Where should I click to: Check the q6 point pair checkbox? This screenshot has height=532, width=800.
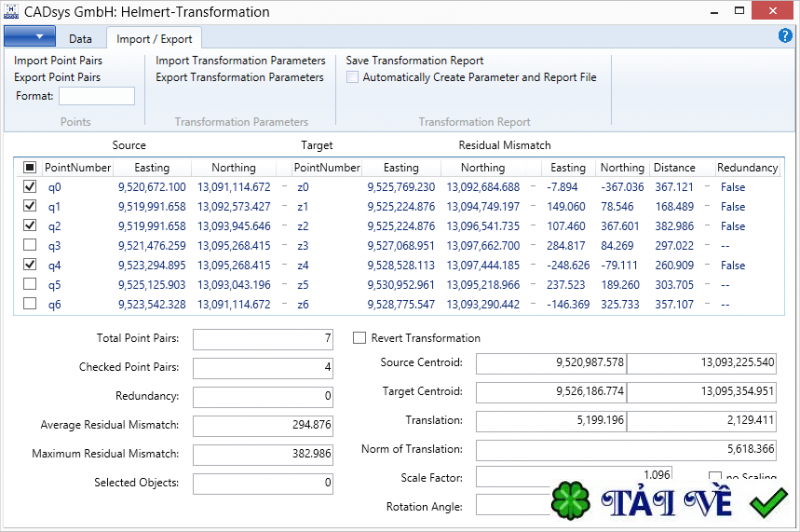(x=29, y=305)
